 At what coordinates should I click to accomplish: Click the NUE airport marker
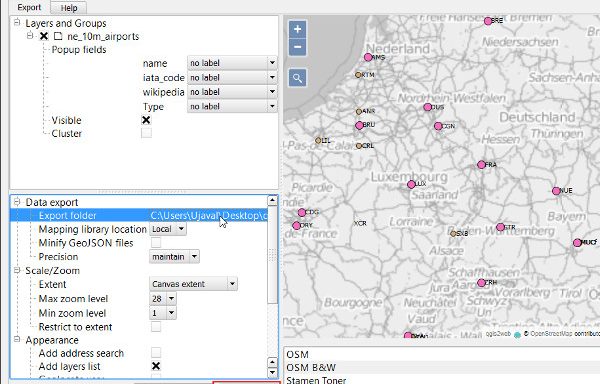pos(556,191)
